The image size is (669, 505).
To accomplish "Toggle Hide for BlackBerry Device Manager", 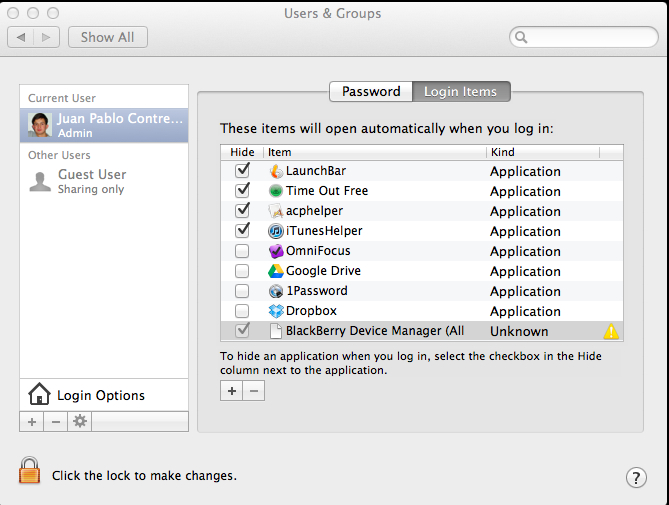I will click(242, 331).
